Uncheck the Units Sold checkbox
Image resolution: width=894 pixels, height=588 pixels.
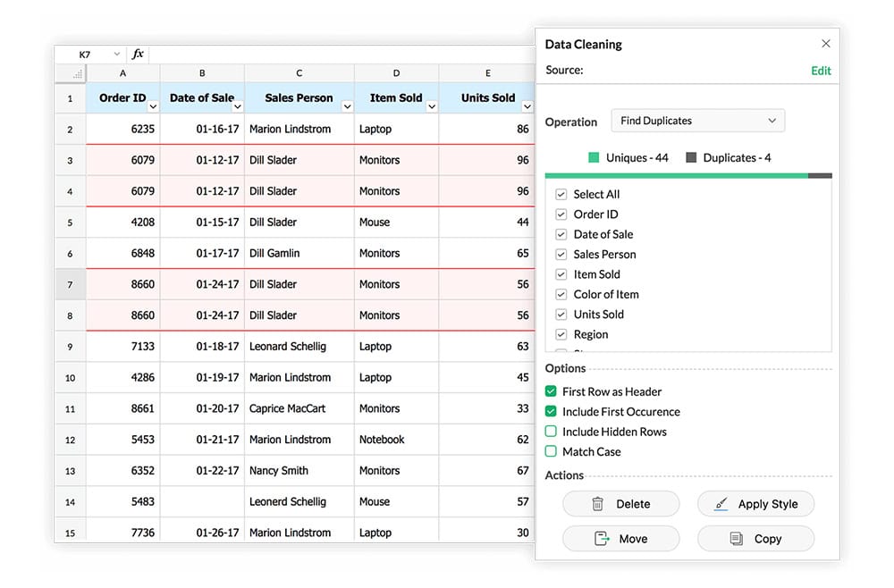(561, 314)
